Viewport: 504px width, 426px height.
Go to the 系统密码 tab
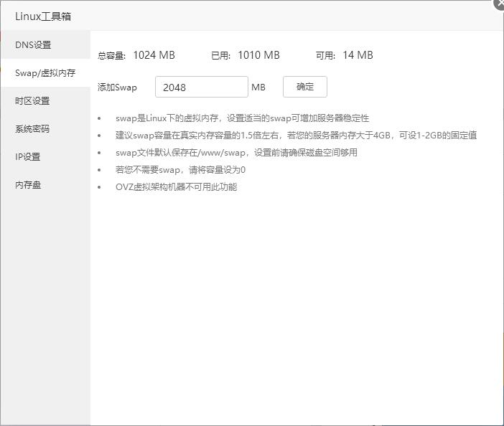(32, 129)
